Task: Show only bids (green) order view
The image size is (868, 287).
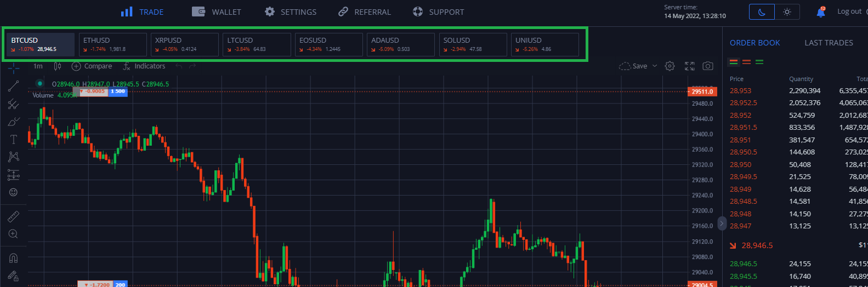Action: [x=759, y=62]
